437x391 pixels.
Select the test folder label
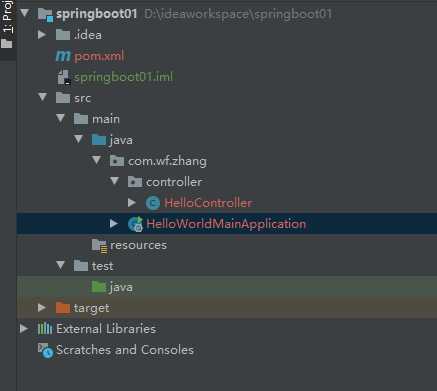[102, 266]
